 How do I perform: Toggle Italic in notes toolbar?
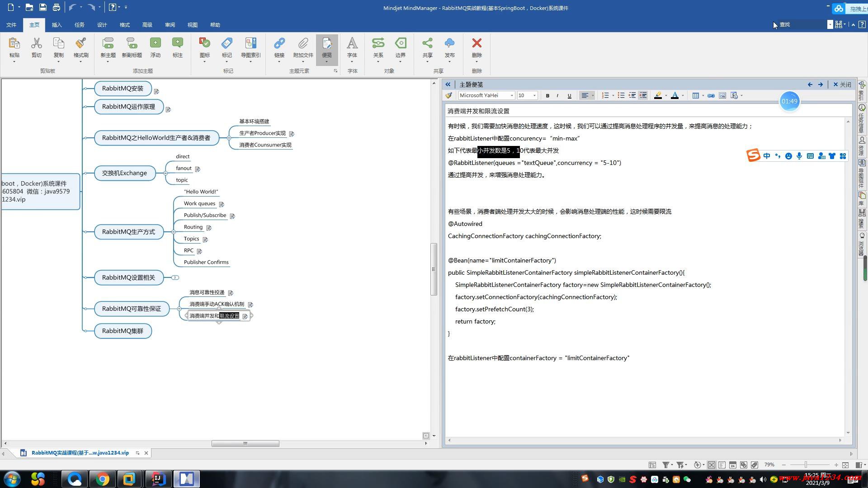click(557, 95)
